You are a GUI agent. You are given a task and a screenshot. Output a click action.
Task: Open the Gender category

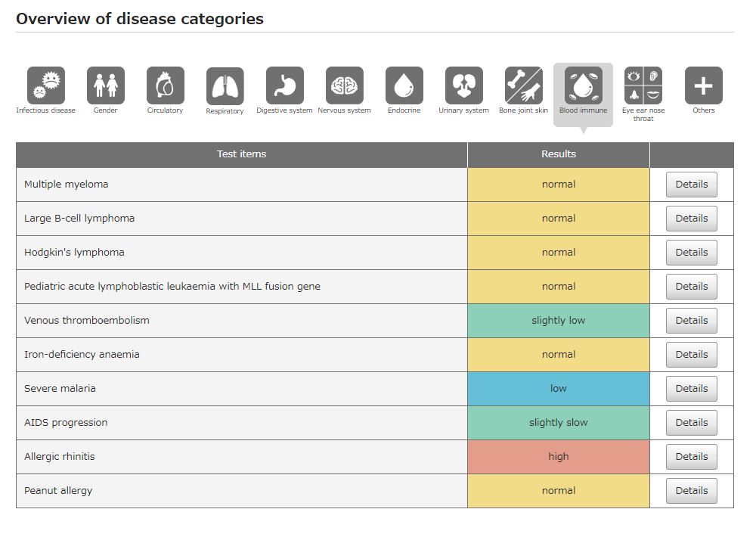tap(105, 85)
